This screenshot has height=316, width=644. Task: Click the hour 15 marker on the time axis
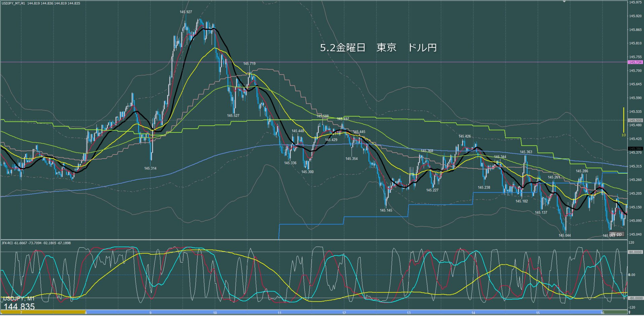click(538, 313)
